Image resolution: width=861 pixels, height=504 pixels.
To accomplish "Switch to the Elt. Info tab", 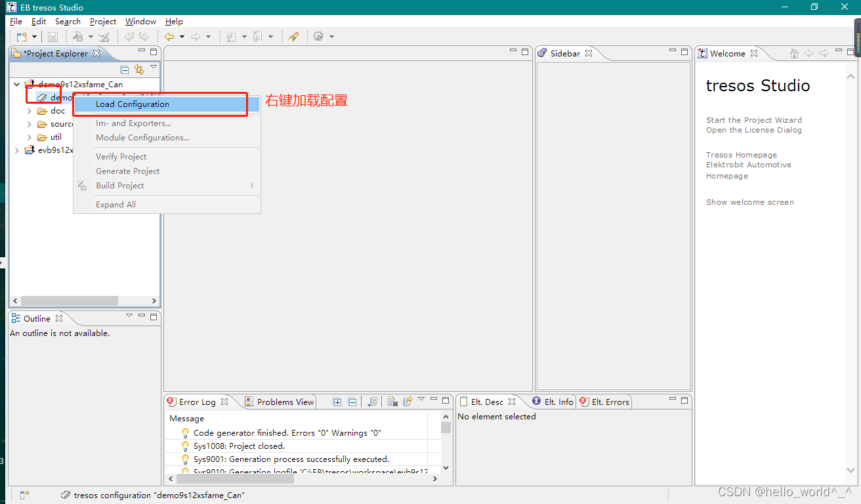I will pyautogui.click(x=553, y=402).
